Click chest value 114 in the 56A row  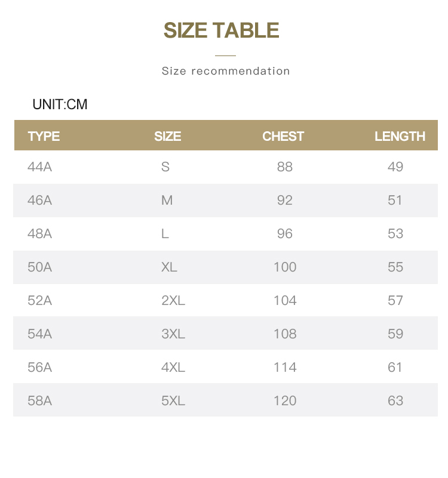285,368
